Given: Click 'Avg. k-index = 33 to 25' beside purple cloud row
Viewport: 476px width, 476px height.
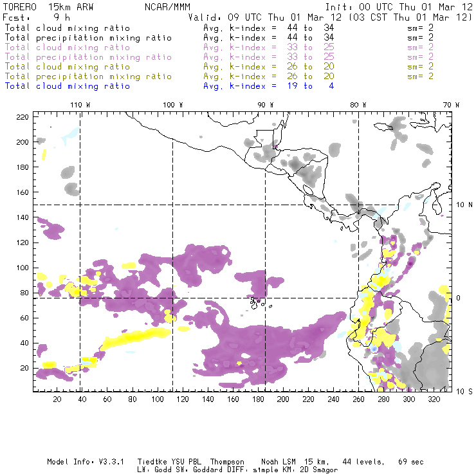Looking at the screenshot, I should [269, 48].
